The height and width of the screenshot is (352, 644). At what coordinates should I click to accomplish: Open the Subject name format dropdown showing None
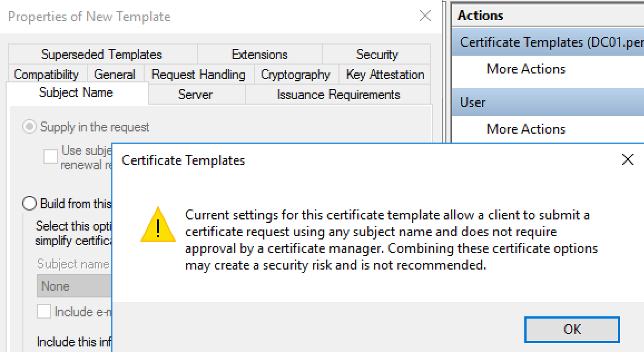tap(75, 286)
